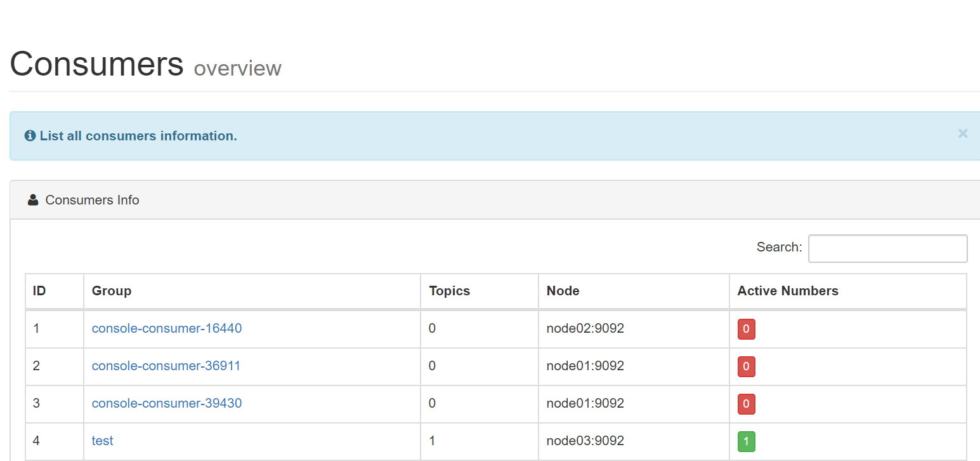Click the user icon beside Consumers Info

[33, 200]
